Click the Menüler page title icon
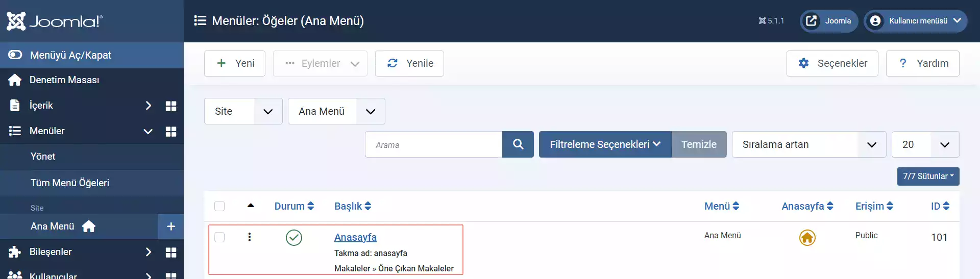Screen dimensions: 980x279 point(200,21)
